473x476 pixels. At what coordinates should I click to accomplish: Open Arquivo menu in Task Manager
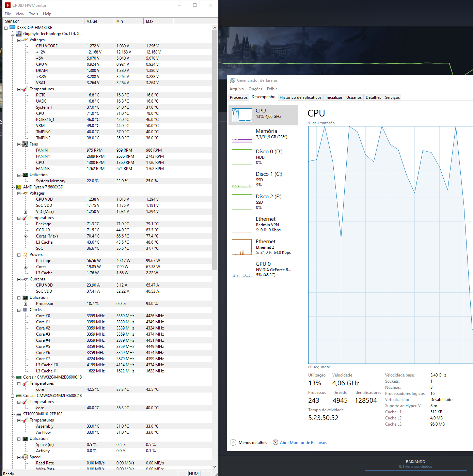(237, 89)
